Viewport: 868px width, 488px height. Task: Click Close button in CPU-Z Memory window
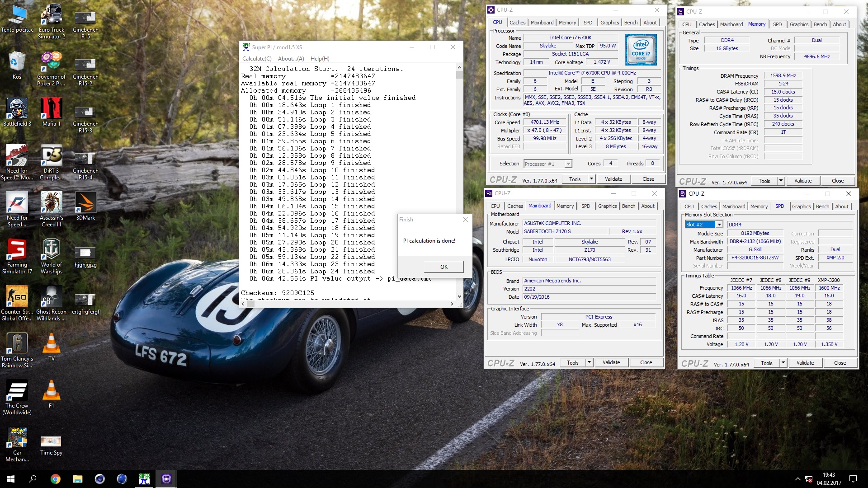[838, 181]
